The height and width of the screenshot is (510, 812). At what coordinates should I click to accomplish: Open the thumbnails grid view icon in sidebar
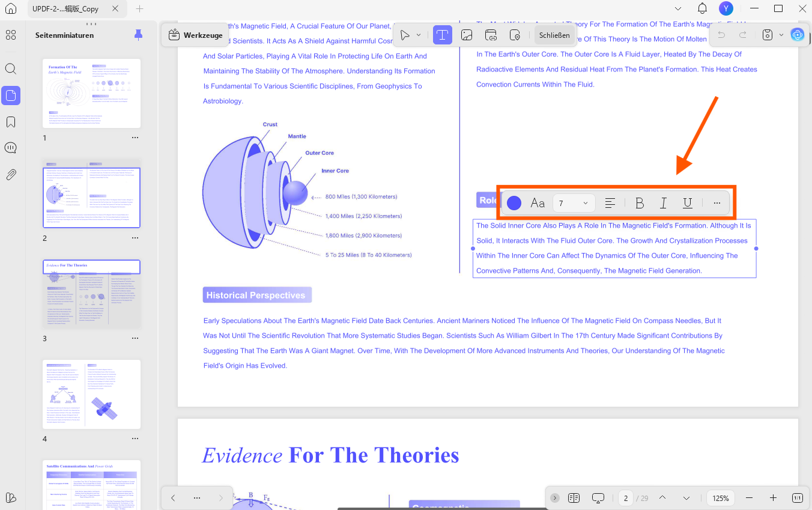[x=11, y=35]
